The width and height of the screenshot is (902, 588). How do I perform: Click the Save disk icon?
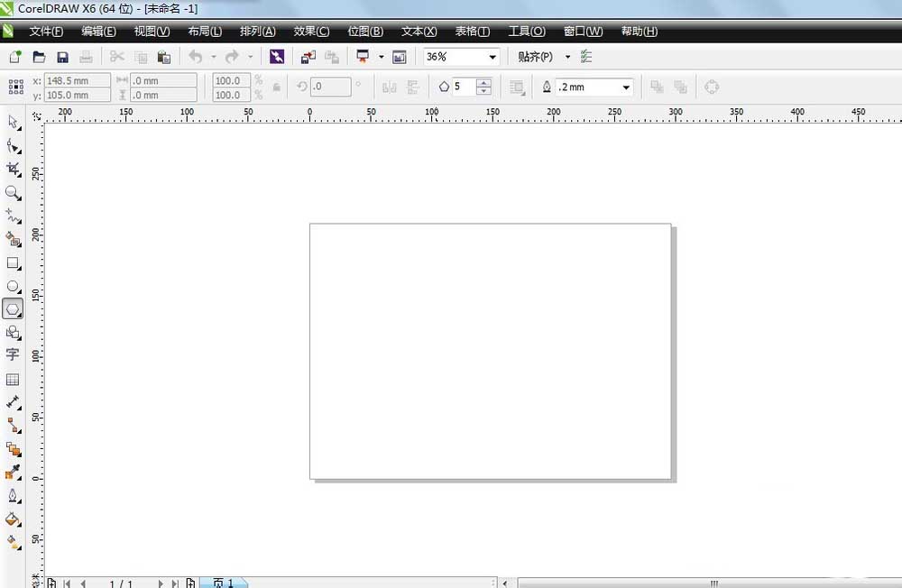63,57
